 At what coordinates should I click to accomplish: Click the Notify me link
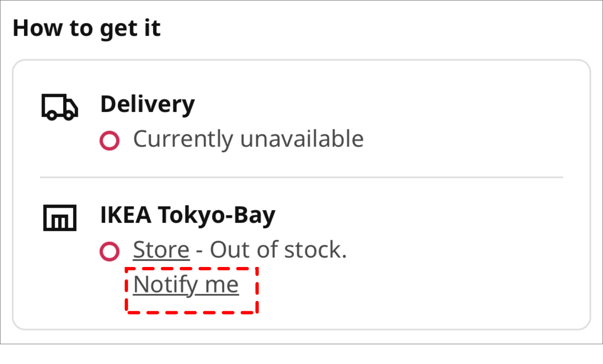pyautogui.click(x=186, y=284)
